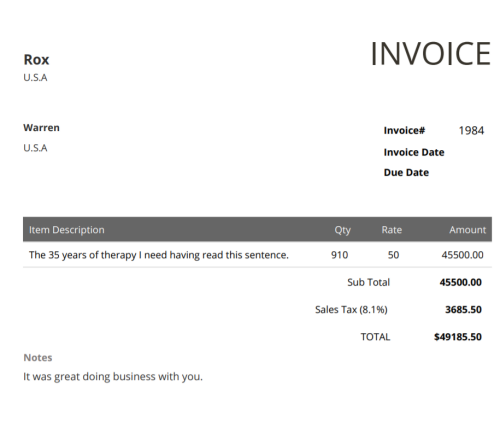Click the Sub Total label

368,282
